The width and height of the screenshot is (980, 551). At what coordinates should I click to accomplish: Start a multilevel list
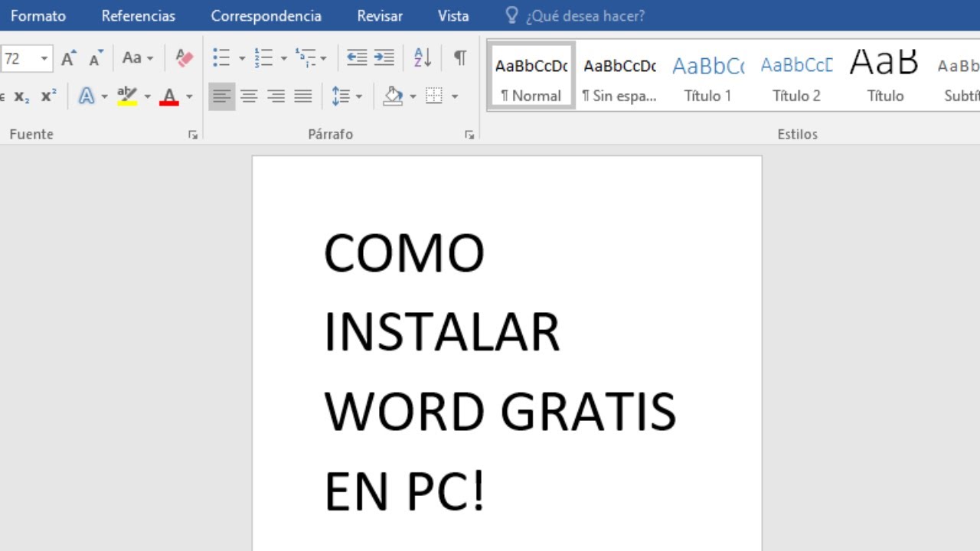coord(305,58)
